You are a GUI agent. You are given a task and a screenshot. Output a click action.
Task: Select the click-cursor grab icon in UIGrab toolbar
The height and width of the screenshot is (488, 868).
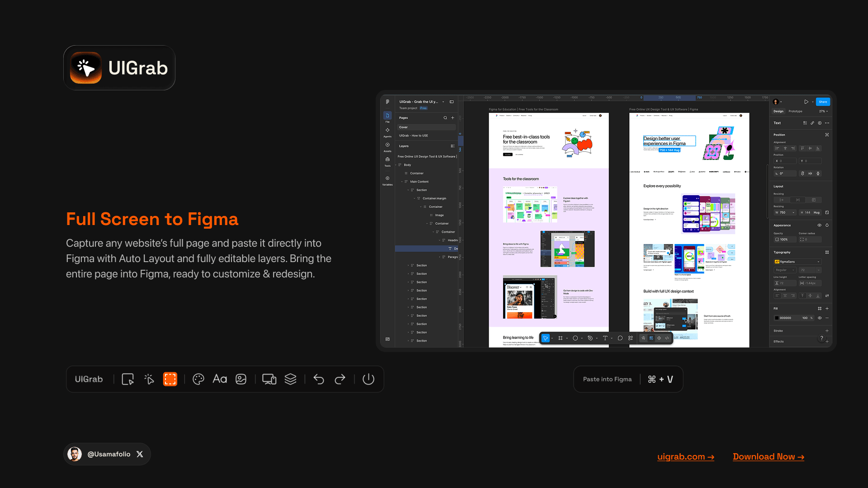(149, 379)
